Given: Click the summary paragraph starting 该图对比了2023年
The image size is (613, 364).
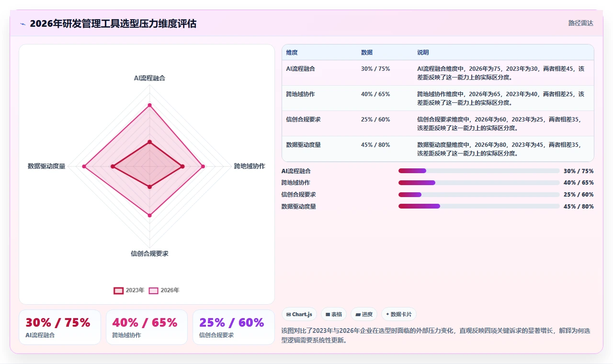Looking at the screenshot, I should click(436, 335).
